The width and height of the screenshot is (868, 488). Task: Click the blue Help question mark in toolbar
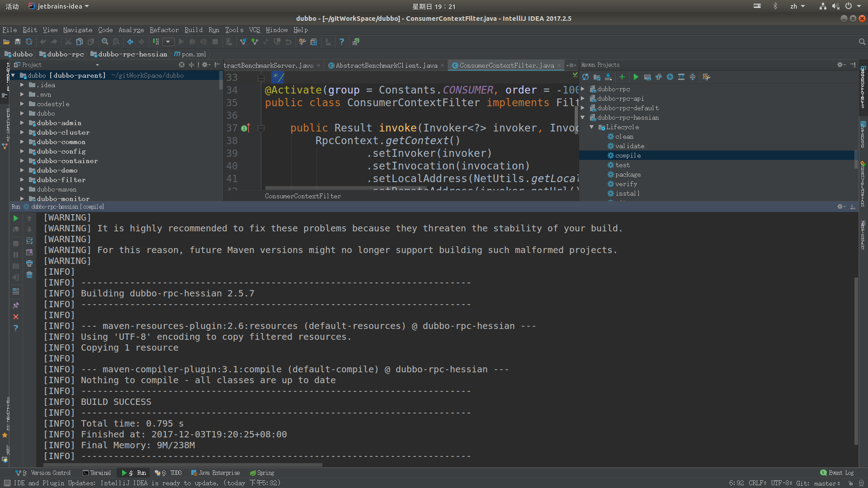342,42
